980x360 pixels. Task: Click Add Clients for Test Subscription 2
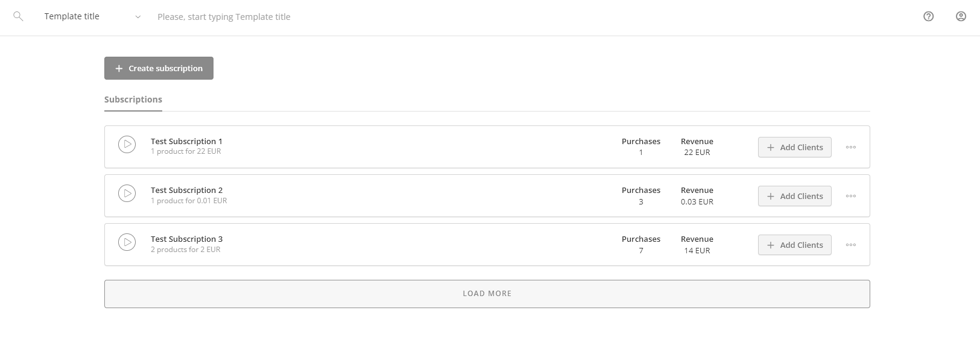(x=794, y=196)
